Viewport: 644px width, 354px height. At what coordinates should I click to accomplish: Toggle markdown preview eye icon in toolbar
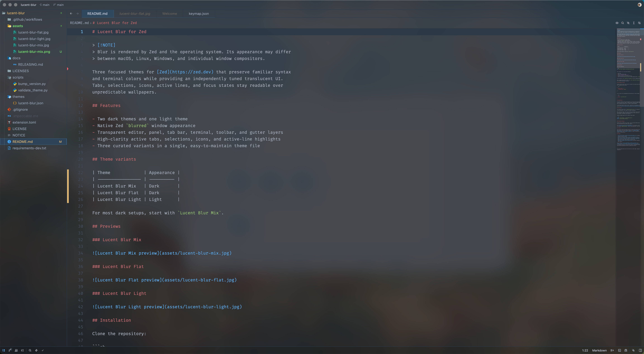(x=617, y=23)
